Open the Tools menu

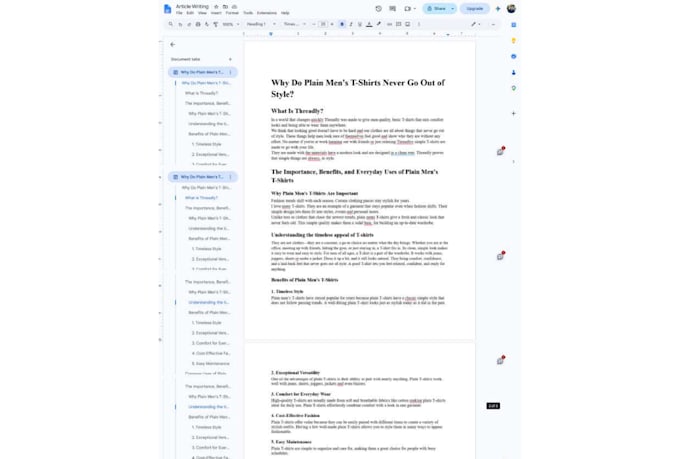pyautogui.click(x=248, y=13)
